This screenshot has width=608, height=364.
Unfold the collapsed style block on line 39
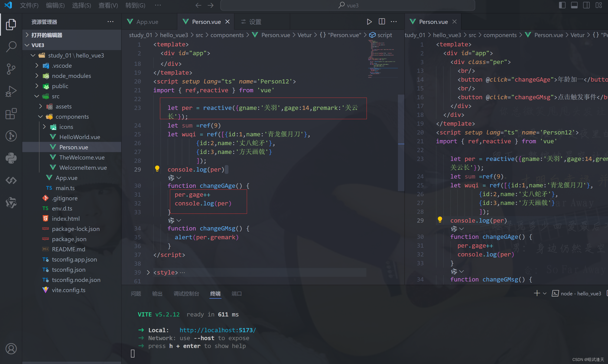point(148,272)
